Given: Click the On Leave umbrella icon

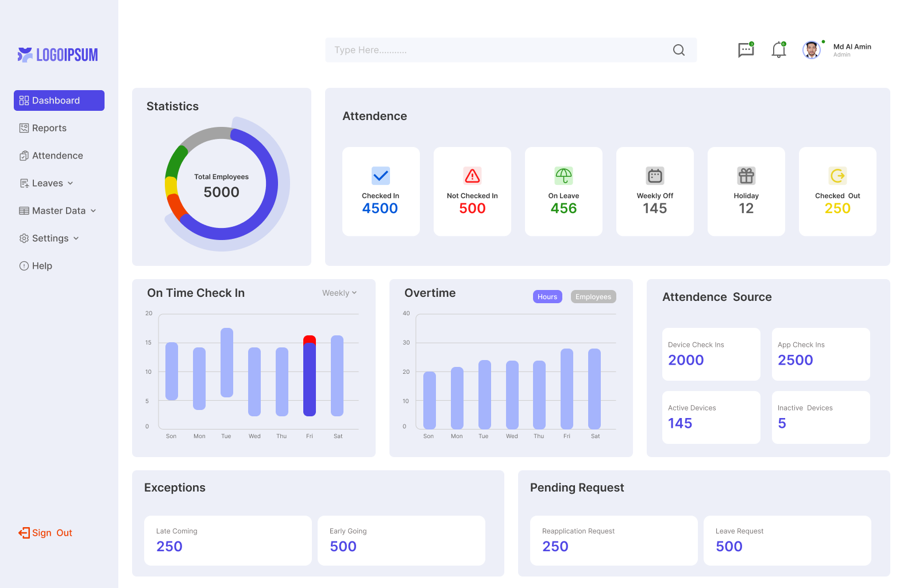Looking at the screenshot, I should (563, 176).
